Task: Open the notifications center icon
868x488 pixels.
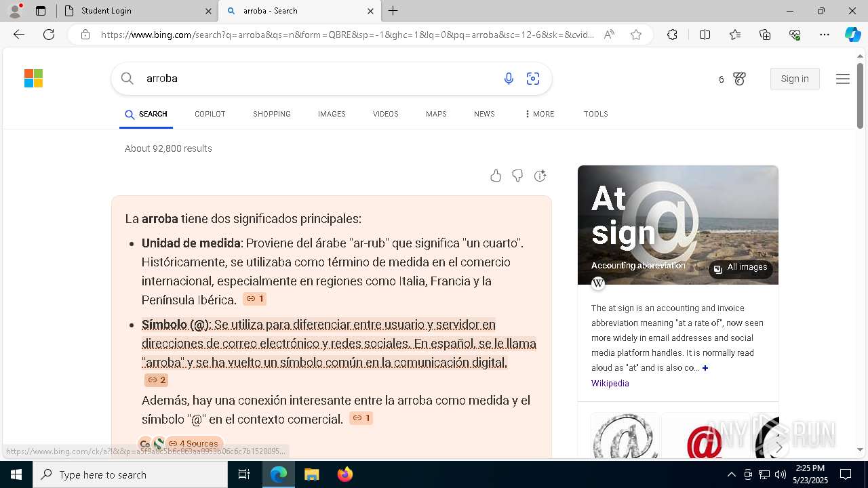Action: (846, 474)
